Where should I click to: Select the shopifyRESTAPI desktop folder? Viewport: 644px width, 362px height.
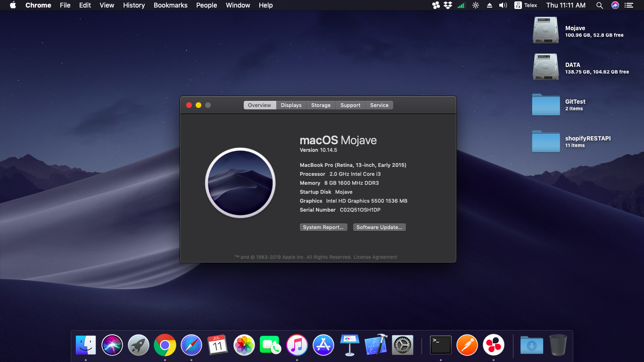tap(546, 141)
